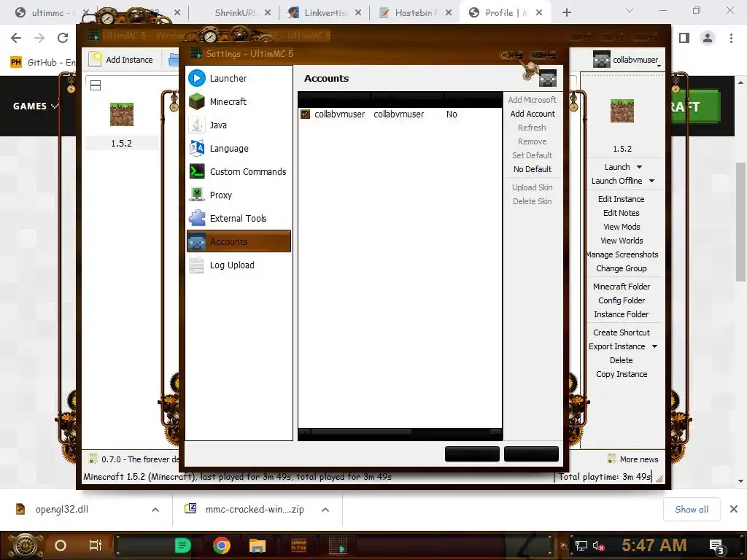Screen dimensions: 747x560
Task: Open the Chrome side panel icon
Action: click(684, 38)
